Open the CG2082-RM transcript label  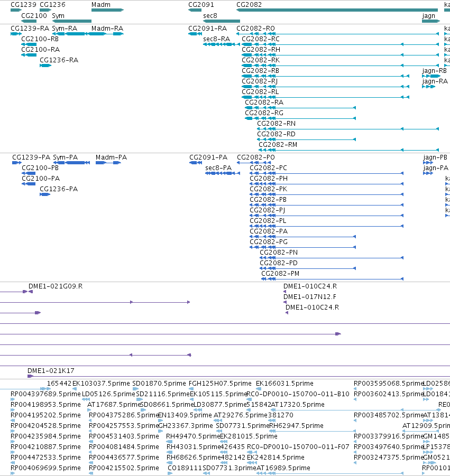click(x=278, y=145)
